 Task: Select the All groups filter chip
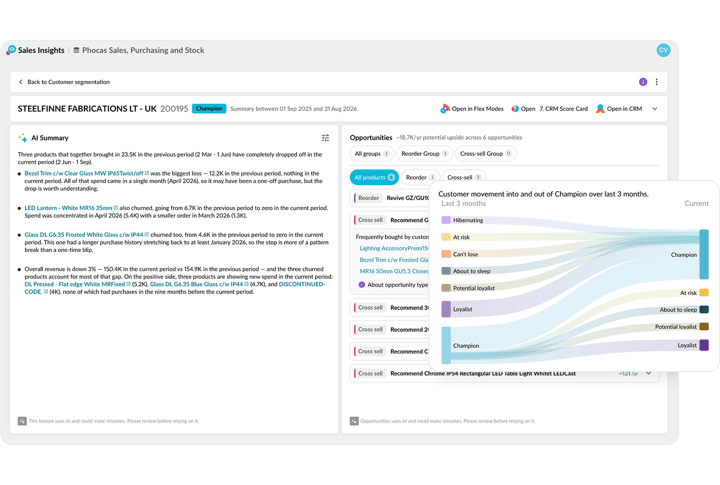(x=371, y=153)
